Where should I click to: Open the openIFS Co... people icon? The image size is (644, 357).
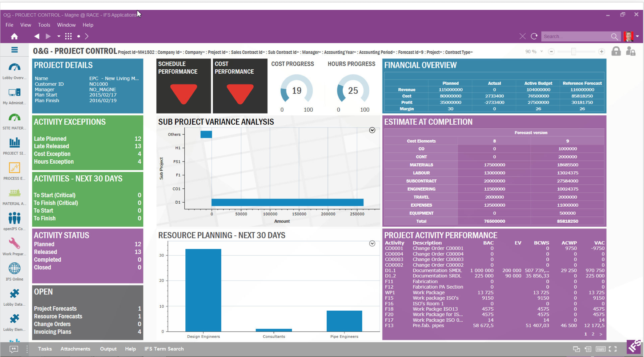[x=14, y=218]
